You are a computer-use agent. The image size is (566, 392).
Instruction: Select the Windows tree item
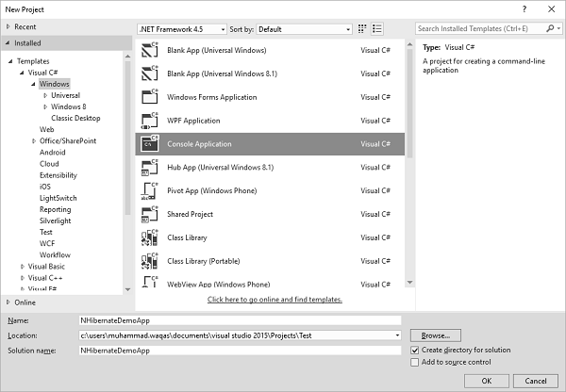(x=54, y=84)
